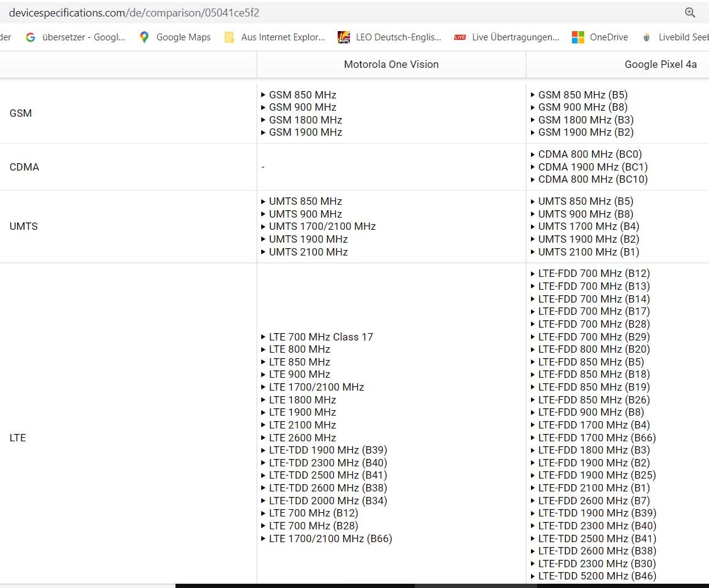This screenshot has height=588, width=709.
Task: Click "GSM 900 MHz (B8)" entry
Action: (x=583, y=107)
